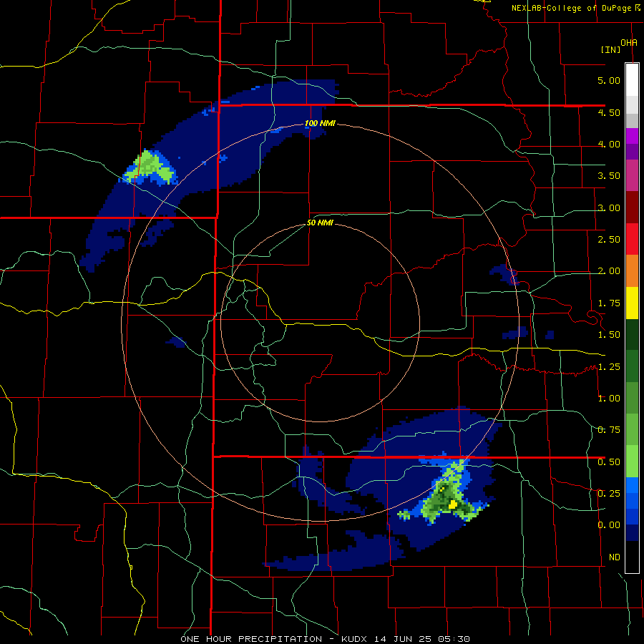Click the 0.00 legend value

609,525
